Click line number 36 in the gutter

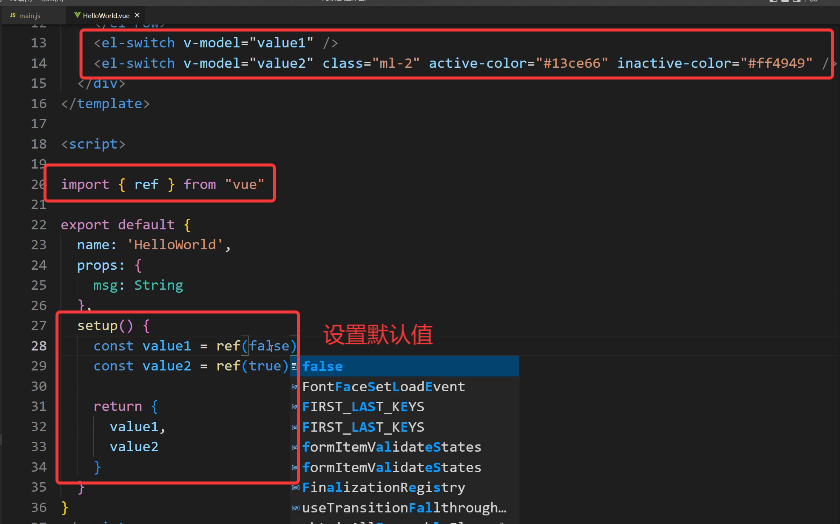[x=39, y=507]
